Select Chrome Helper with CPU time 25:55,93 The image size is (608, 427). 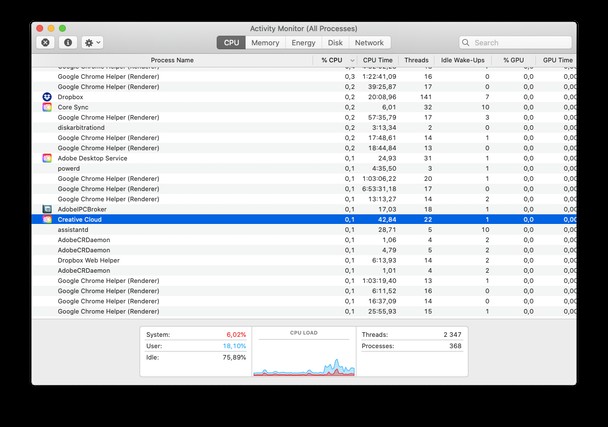tap(304, 311)
